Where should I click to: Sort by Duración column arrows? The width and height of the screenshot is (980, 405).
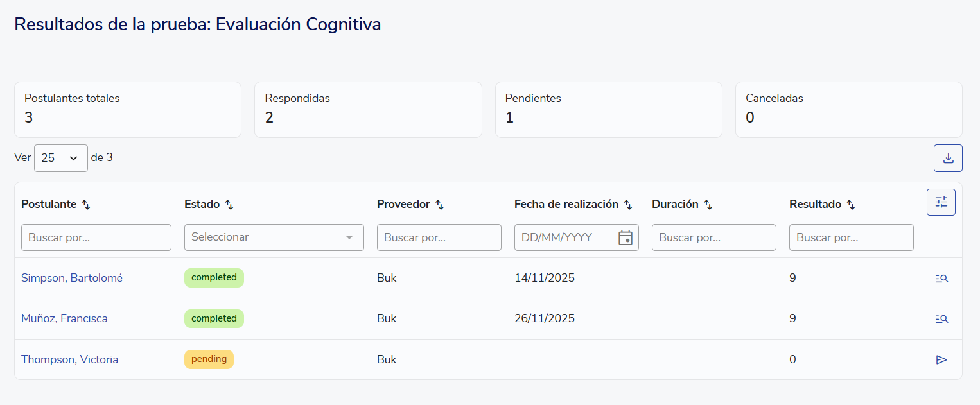708,205
